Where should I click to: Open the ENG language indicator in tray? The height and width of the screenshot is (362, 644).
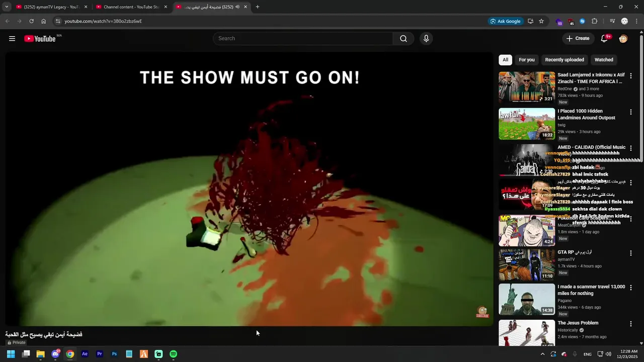588,354
